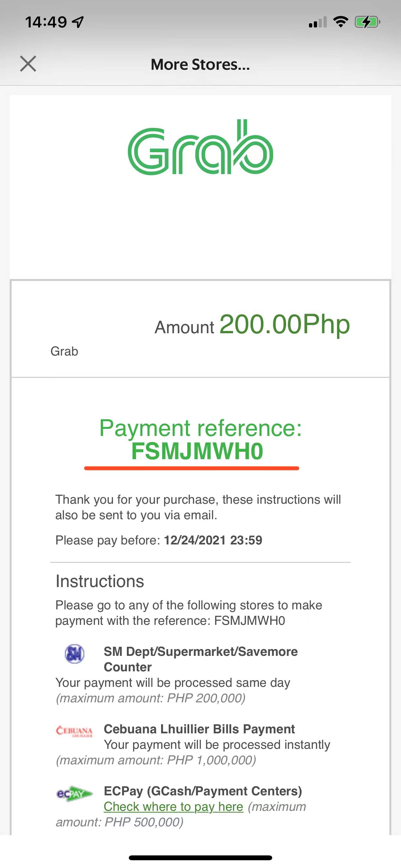Viewport: 401px width, 868px height.
Task: Tap the pay-before deadline 12/24/2021 23:59
Action: pyautogui.click(x=213, y=540)
